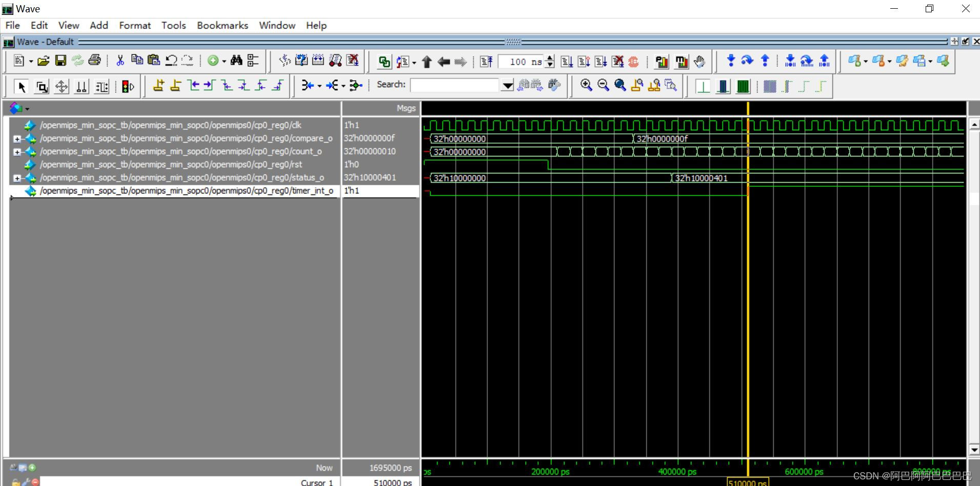Screen dimensions: 980x486
Task: Open the Help menu
Action: click(316, 25)
